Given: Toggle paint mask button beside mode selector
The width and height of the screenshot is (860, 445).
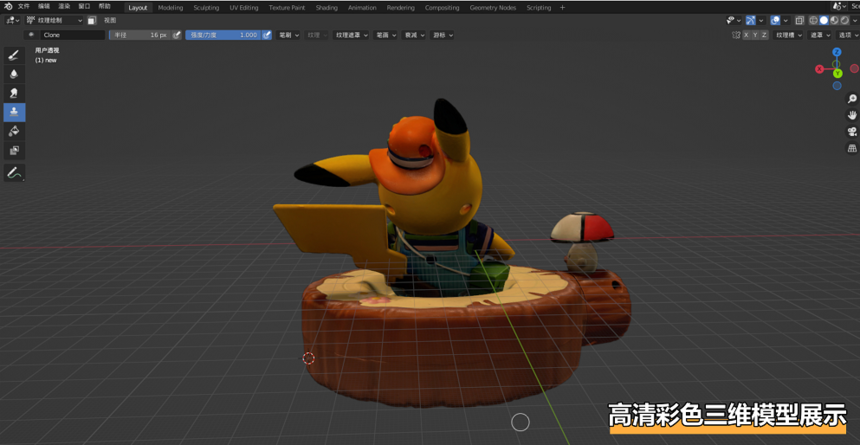Looking at the screenshot, I should [92, 20].
